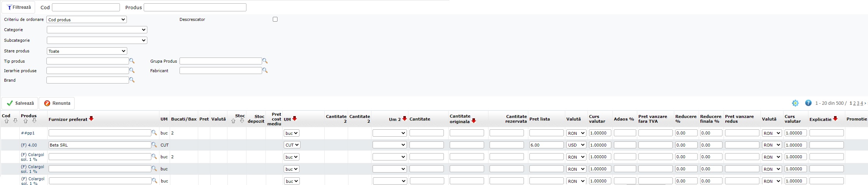Open USD currency dropdown in the 4.00 row
868x185 pixels.
click(x=576, y=145)
